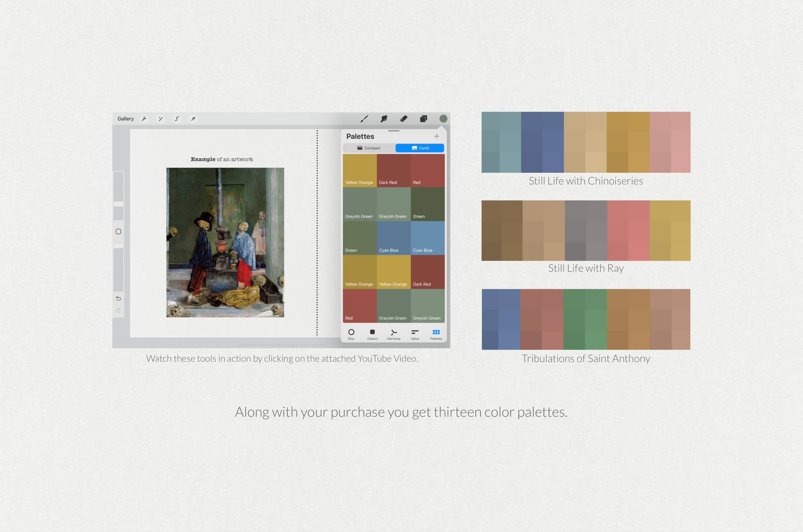Open the Selection tool

coord(177,118)
